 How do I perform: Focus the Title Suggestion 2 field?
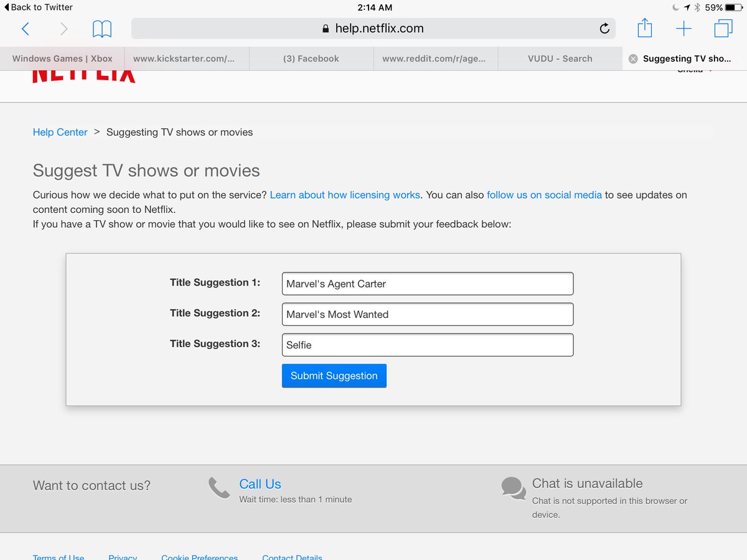point(428,314)
